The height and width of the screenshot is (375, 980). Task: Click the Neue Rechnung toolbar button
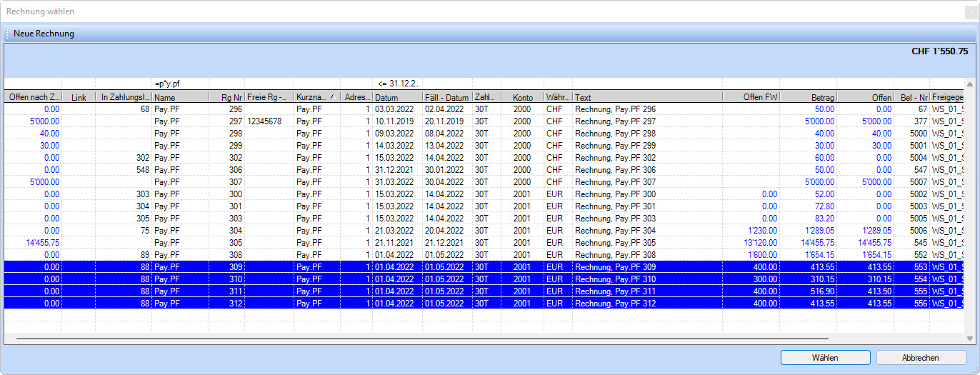click(x=44, y=34)
